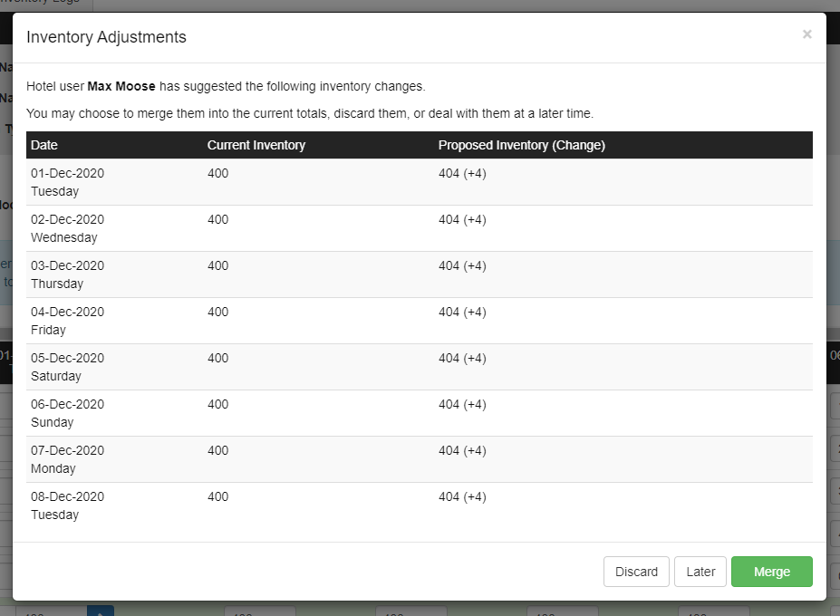Click the Max Moose user name
The image size is (840, 616).
click(x=121, y=87)
